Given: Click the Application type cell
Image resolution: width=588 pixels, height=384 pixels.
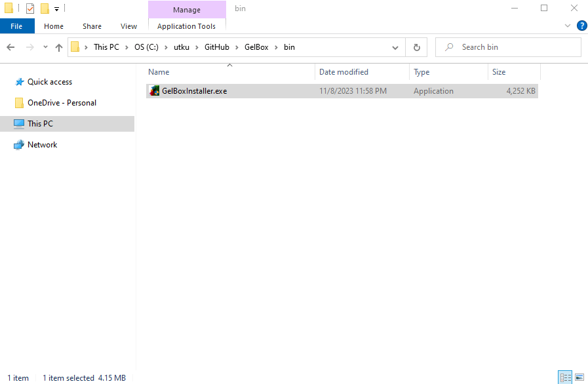Looking at the screenshot, I should pos(433,91).
